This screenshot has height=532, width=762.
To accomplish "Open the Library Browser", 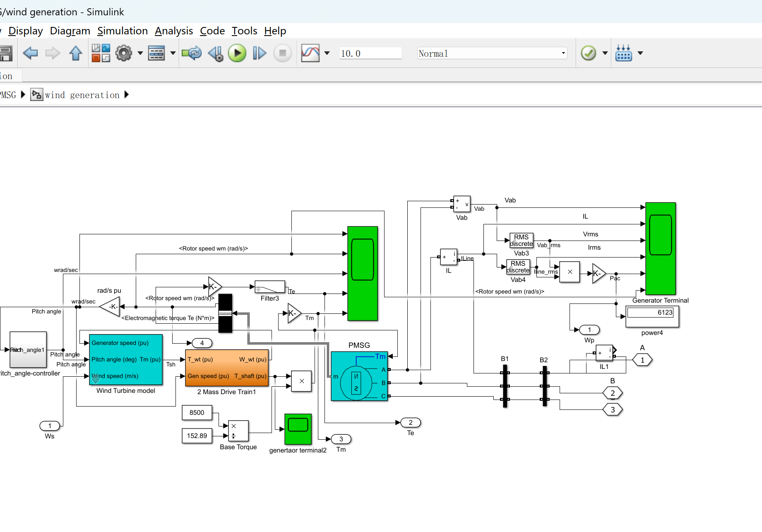I will [101, 53].
